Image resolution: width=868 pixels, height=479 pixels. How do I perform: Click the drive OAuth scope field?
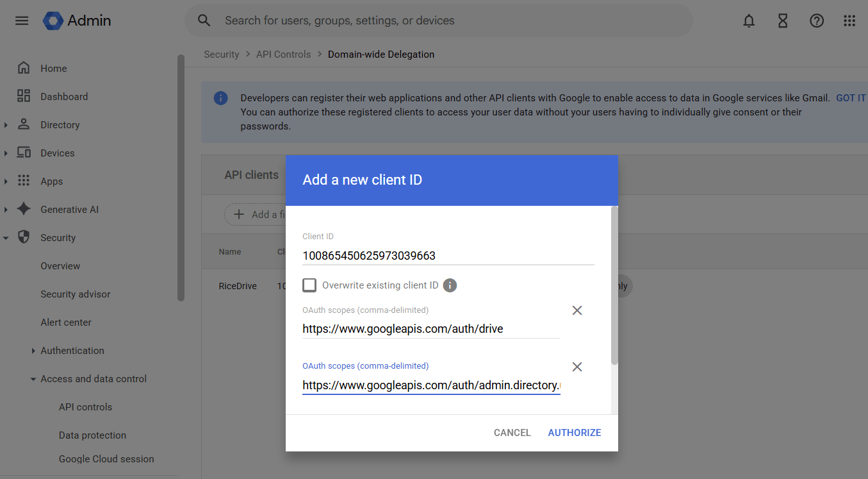pos(431,329)
